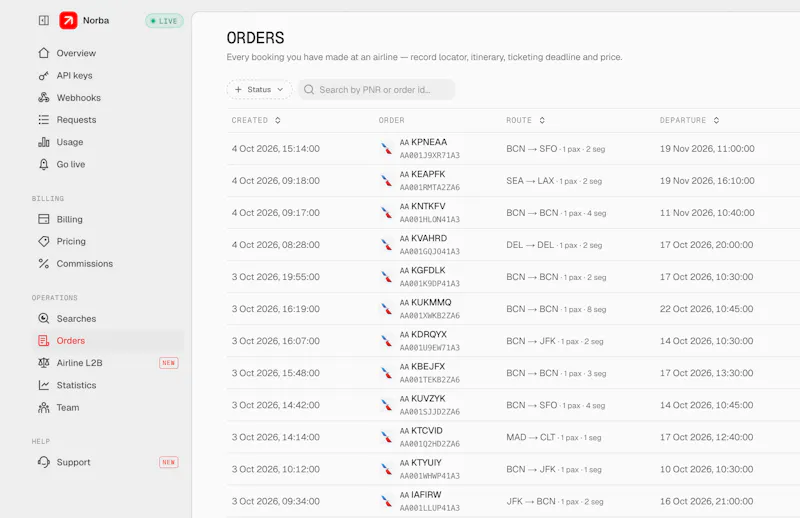Click the Usage bar chart icon
Viewport: 800px width, 518px height.
[x=44, y=142]
